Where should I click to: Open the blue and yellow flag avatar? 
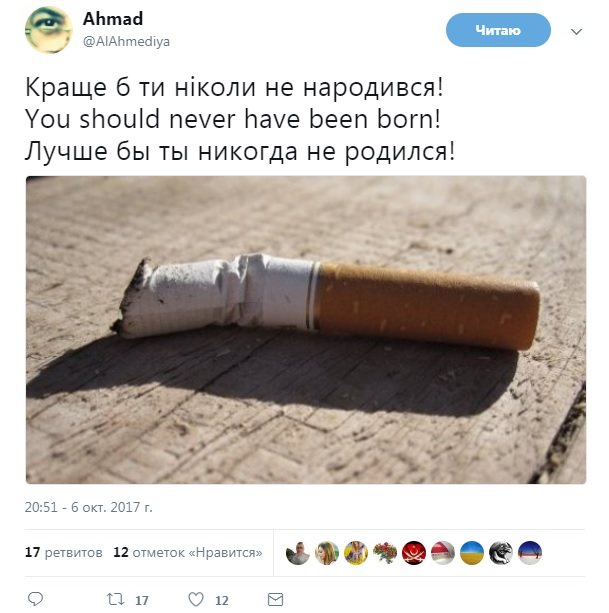click(x=472, y=553)
